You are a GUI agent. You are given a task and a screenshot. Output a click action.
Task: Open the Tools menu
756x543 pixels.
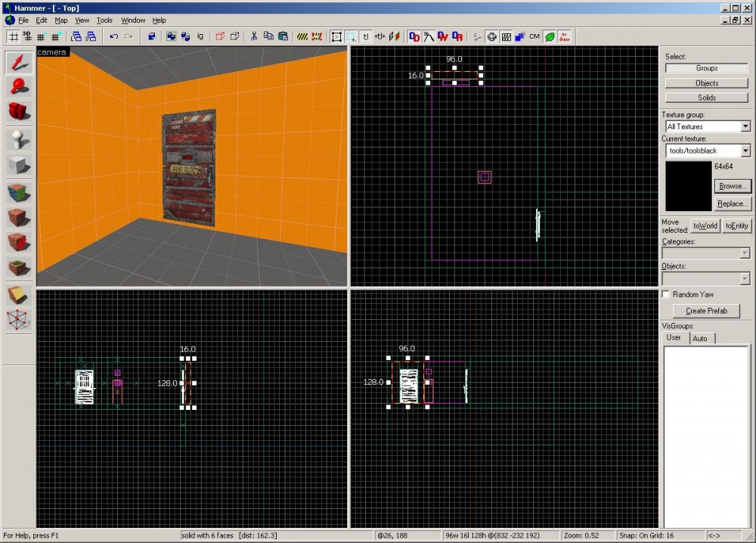point(104,20)
